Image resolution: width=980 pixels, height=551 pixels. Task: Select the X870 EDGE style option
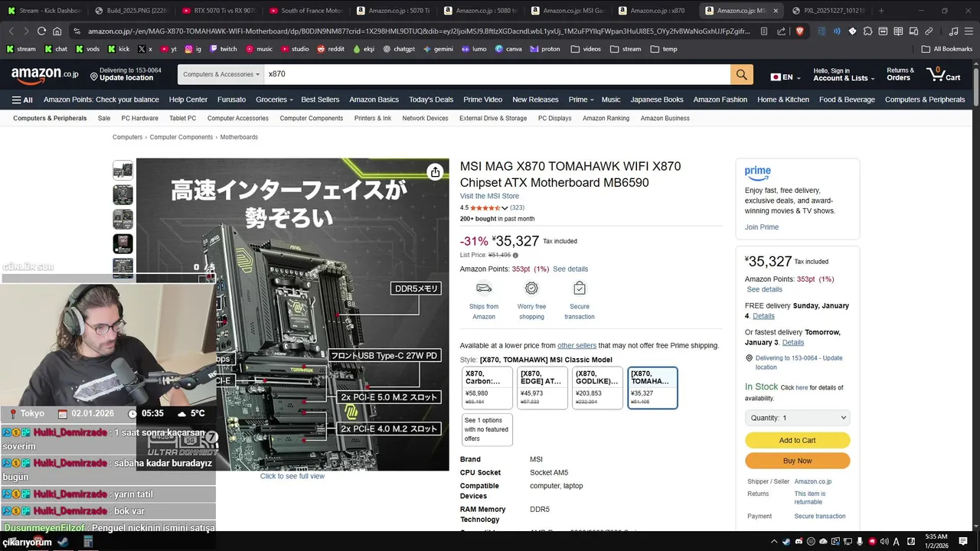[543, 388]
